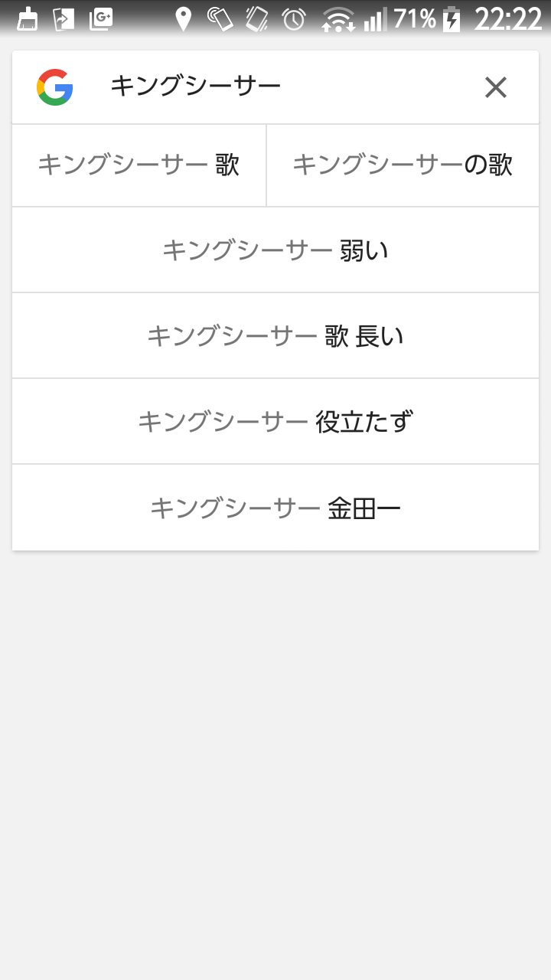Clear search text with the X icon
Image resolution: width=551 pixels, height=980 pixels.
point(496,88)
